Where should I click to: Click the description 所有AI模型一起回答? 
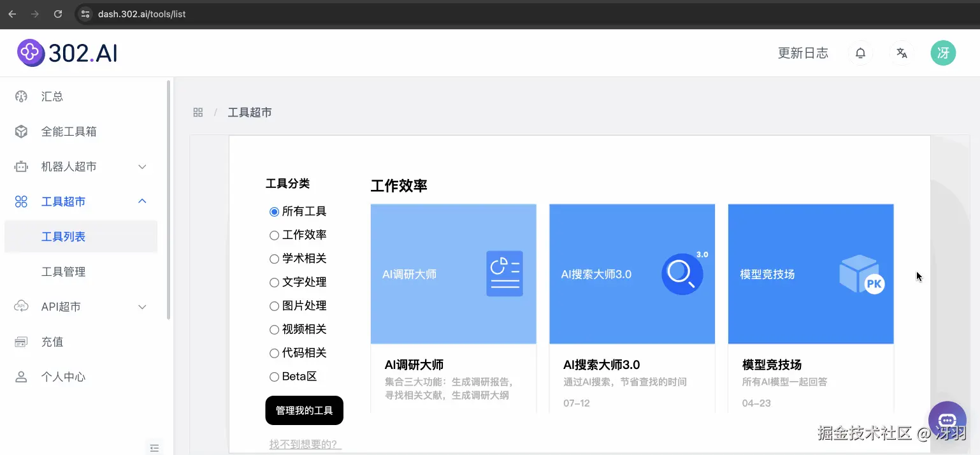(785, 382)
